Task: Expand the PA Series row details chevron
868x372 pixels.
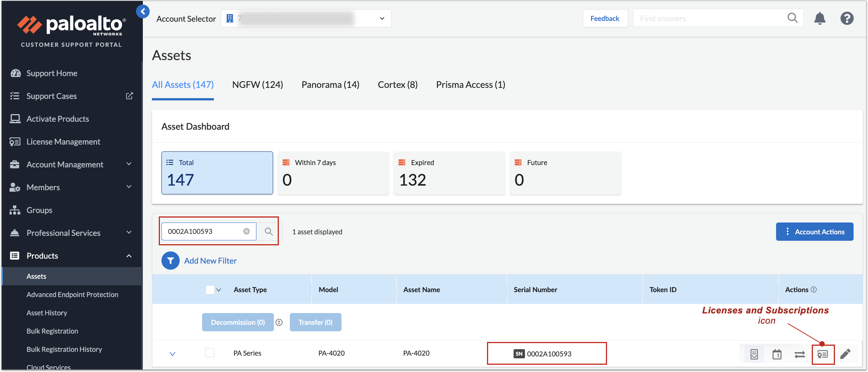Action: coord(172,354)
